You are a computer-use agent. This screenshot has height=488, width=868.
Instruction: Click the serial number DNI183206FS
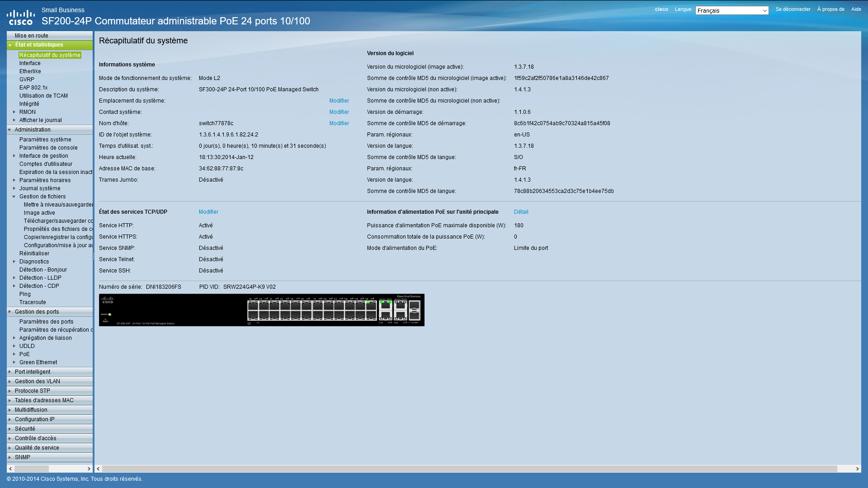pos(163,287)
